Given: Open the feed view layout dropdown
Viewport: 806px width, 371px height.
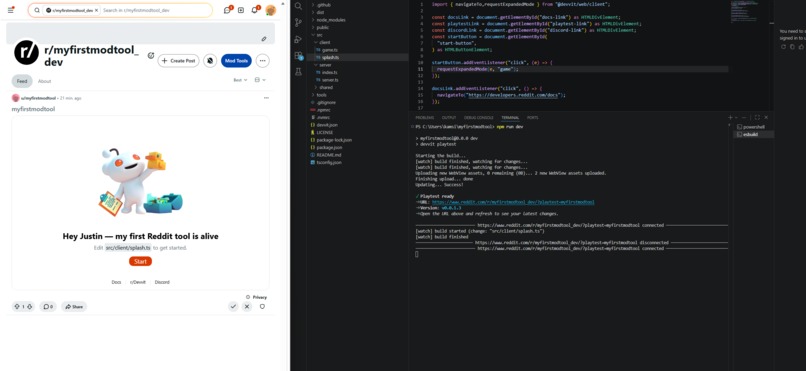Looking at the screenshot, I should tap(260, 80).
